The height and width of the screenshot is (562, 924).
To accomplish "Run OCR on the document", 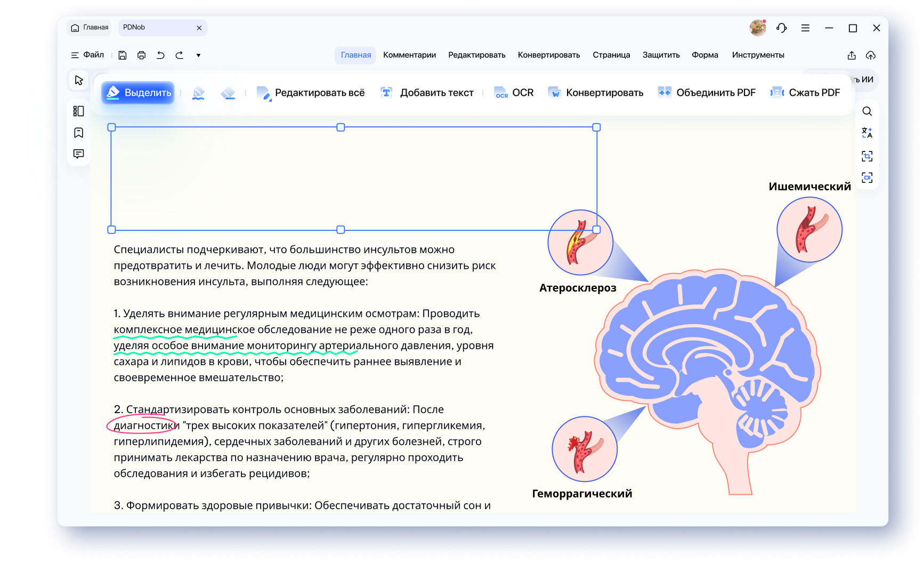I will point(514,93).
